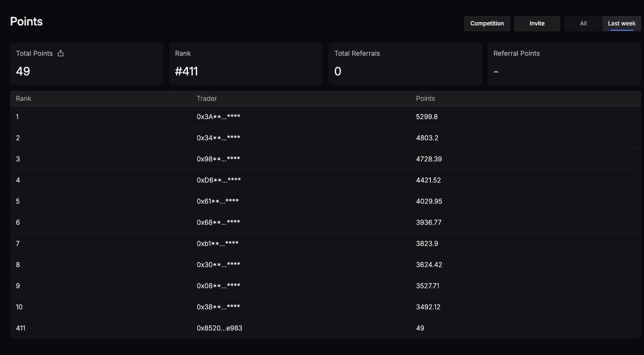The image size is (644, 355).
Task: Select trader 0x30**...**** row
Action: pos(325,265)
